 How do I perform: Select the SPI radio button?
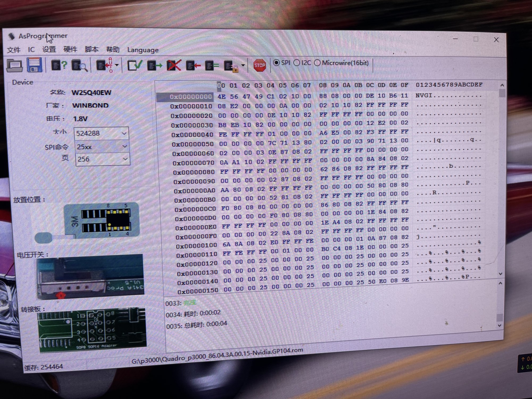tap(276, 63)
